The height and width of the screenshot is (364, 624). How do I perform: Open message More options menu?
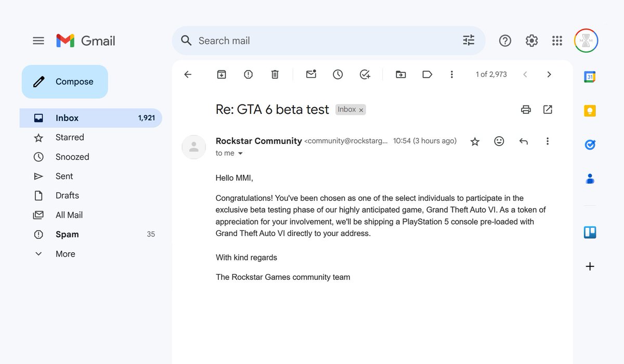click(547, 141)
